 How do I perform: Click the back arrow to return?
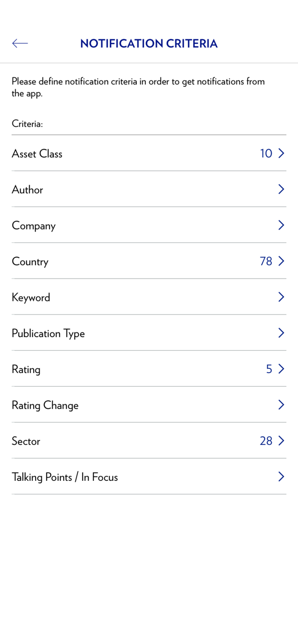20,43
